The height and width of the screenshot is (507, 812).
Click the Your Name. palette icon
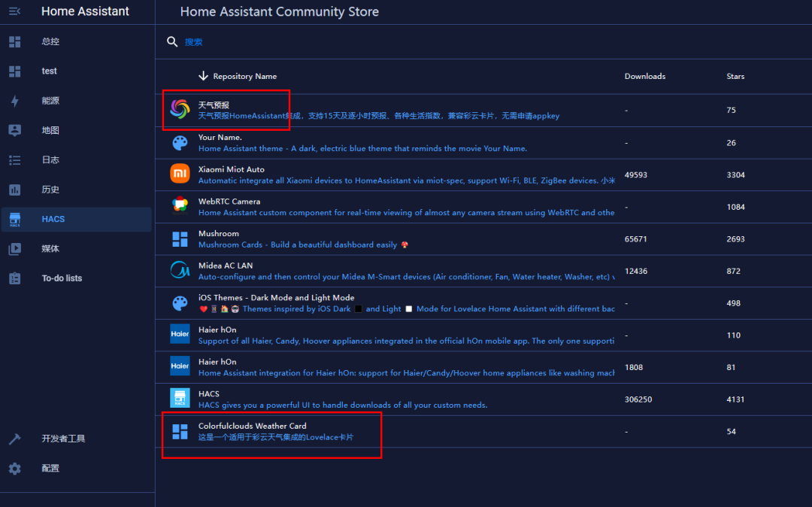click(180, 143)
